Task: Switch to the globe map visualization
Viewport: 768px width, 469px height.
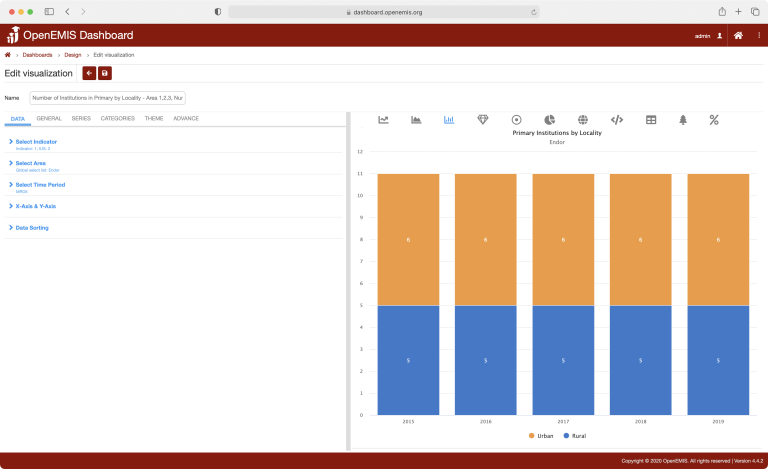Action: [583, 120]
